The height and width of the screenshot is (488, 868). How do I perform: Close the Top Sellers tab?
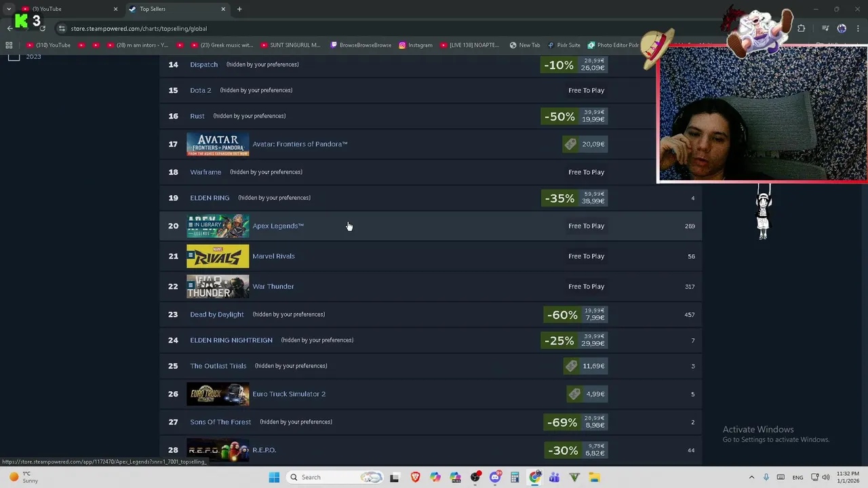tap(223, 9)
